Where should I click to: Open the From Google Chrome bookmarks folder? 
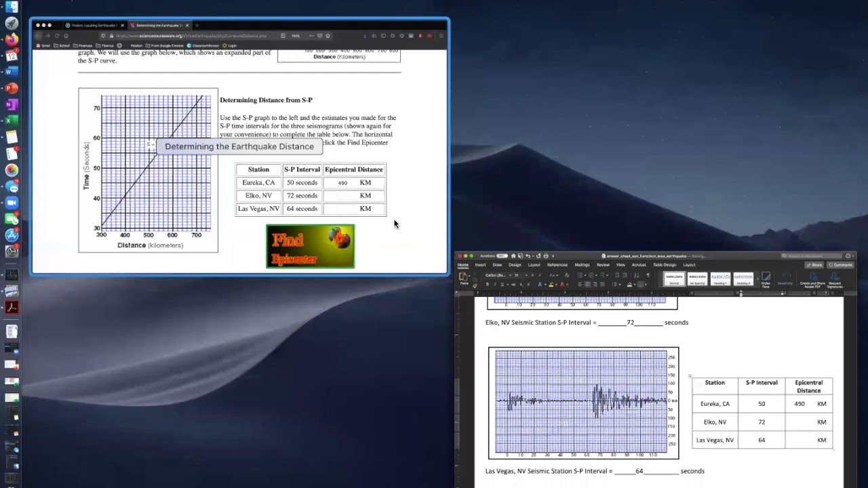point(164,45)
